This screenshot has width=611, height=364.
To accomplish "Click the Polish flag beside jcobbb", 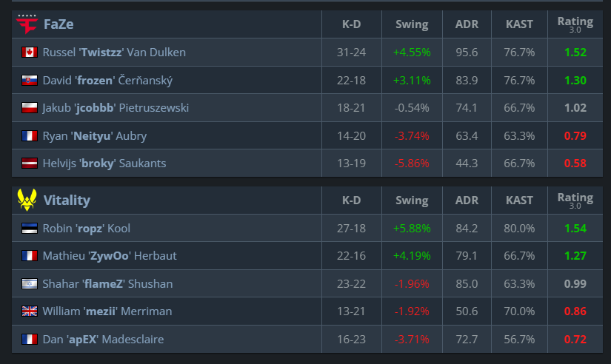I will pos(30,108).
